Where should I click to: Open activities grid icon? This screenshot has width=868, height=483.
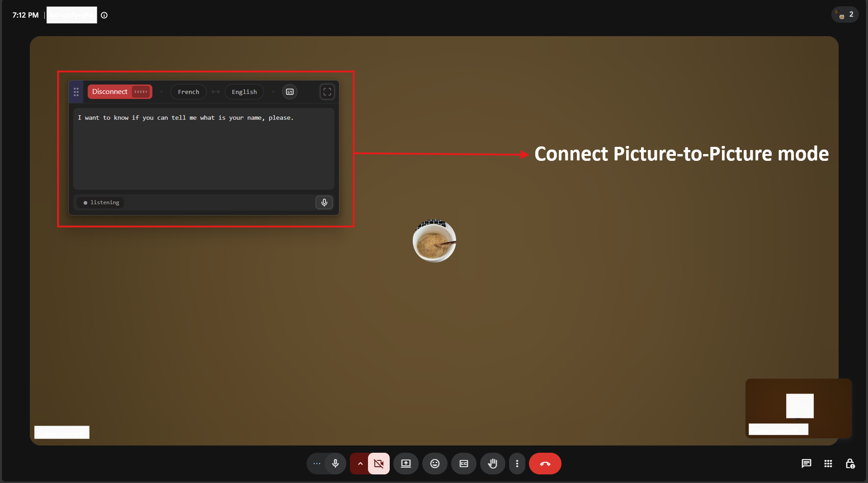tap(828, 464)
